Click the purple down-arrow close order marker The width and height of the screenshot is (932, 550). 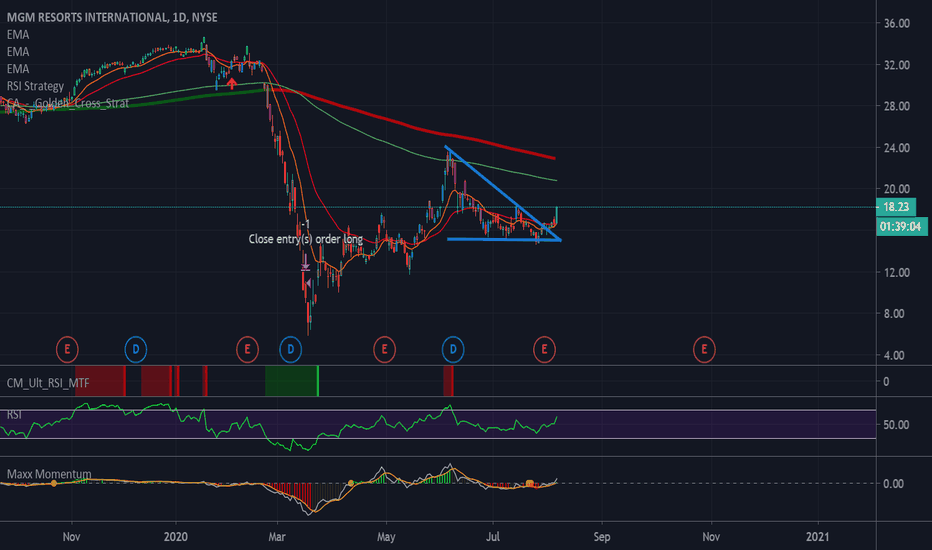305,262
